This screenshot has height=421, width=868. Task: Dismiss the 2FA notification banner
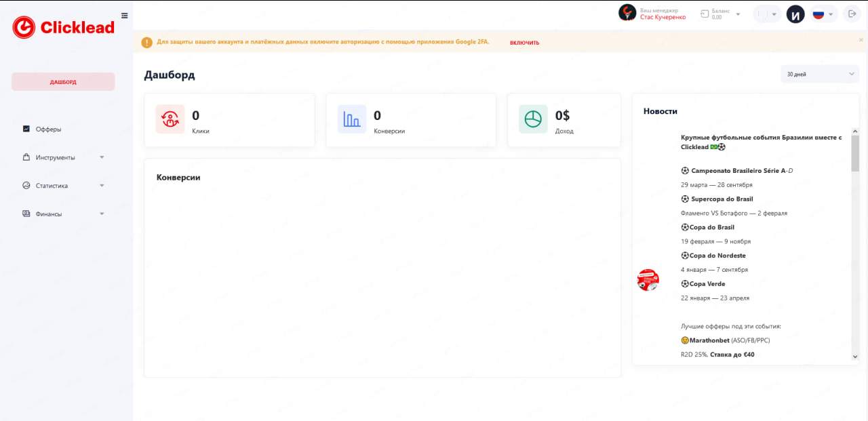[x=861, y=40]
